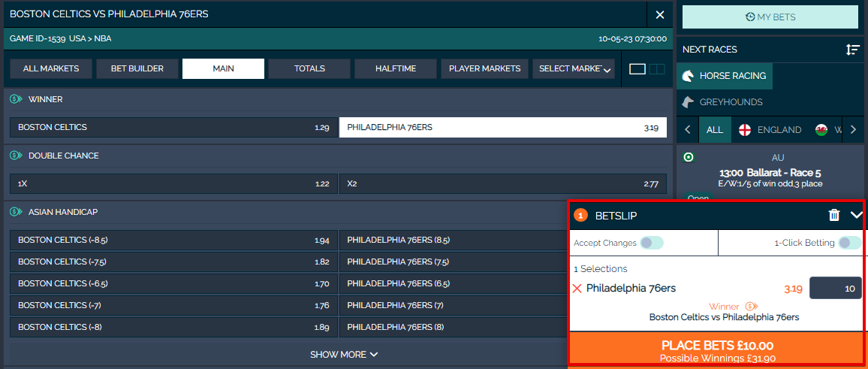Click the England flag icon
The width and height of the screenshot is (868, 369).
coord(745,130)
